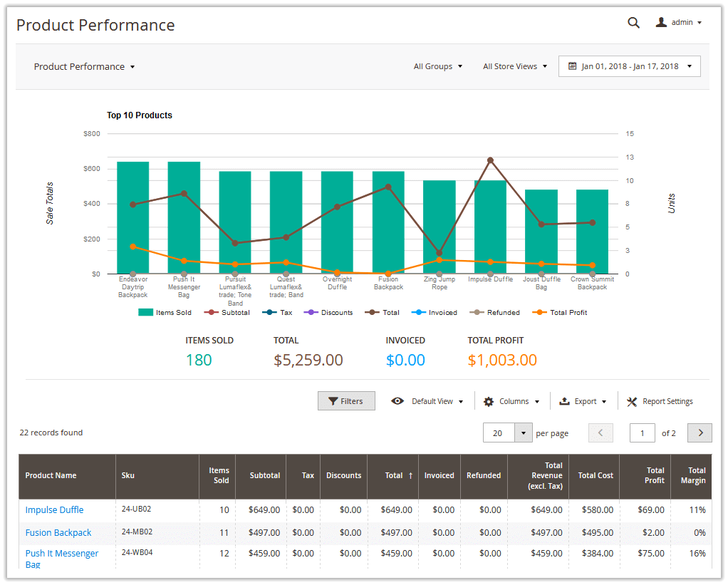The image size is (728, 585).
Task: Sort by Total Profit column header
Action: coord(645,476)
